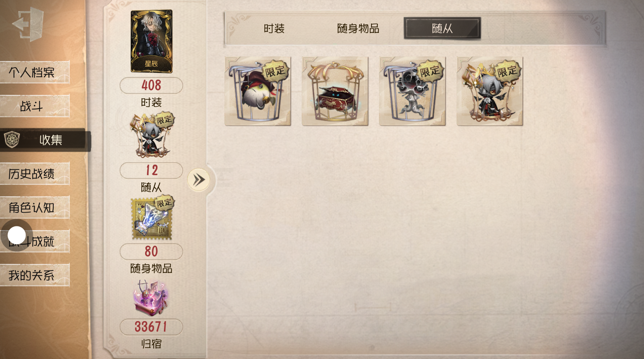This screenshot has height=359, width=644.
Task: Open the purple 归宿 residence icon
Action: click(x=151, y=298)
